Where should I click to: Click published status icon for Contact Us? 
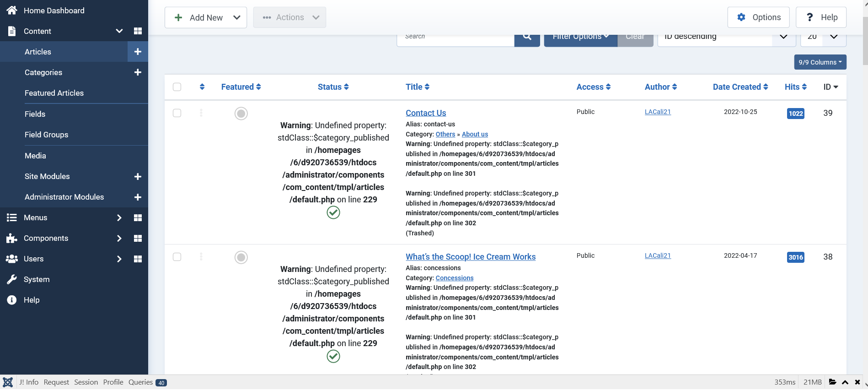tap(333, 212)
